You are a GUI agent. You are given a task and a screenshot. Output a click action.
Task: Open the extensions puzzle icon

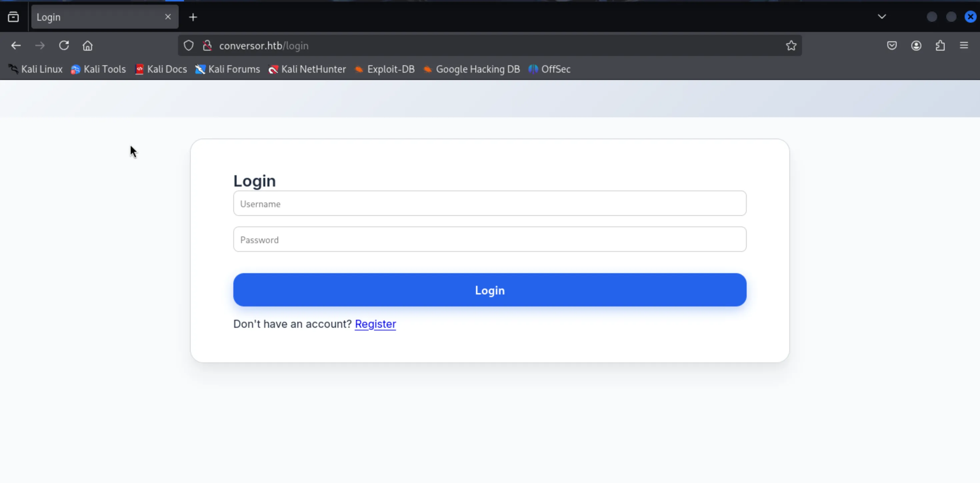tap(940, 46)
